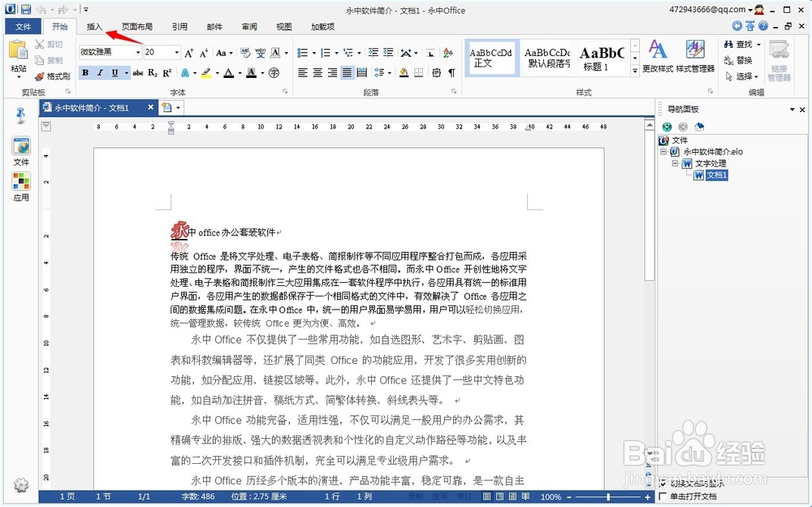Switch to the 插入 (Insert) tab
This screenshot has height=507, width=812.
click(94, 27)
